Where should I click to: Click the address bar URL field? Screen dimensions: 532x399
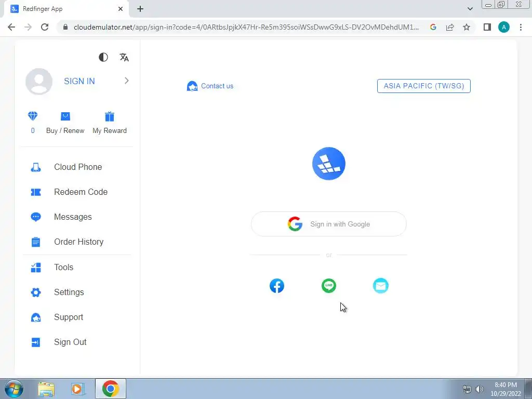[x=246, y=27]
